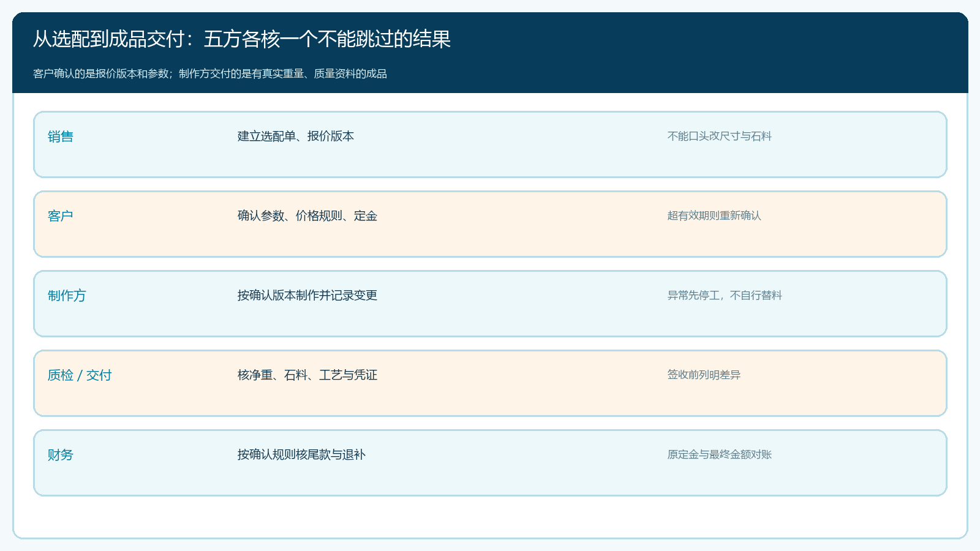Screen dimensions: 980x551
Task: Click the text 按确认规则核尾款与退补
Action: [x=301, y=454]
